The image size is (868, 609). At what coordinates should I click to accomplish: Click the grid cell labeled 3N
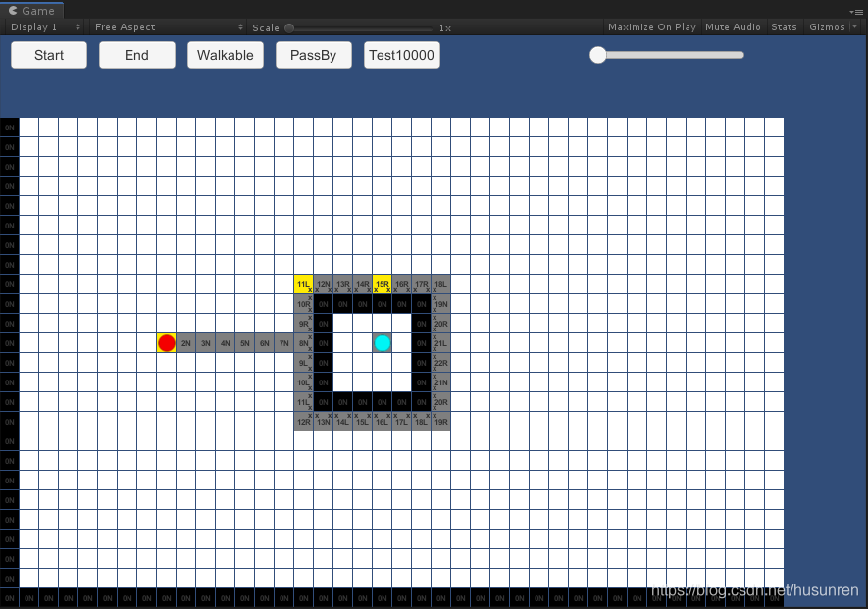click(206, 343)
